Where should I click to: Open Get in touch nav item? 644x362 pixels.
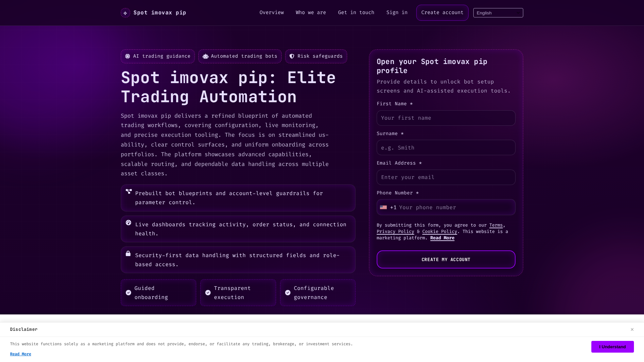[x=356, y=12]
